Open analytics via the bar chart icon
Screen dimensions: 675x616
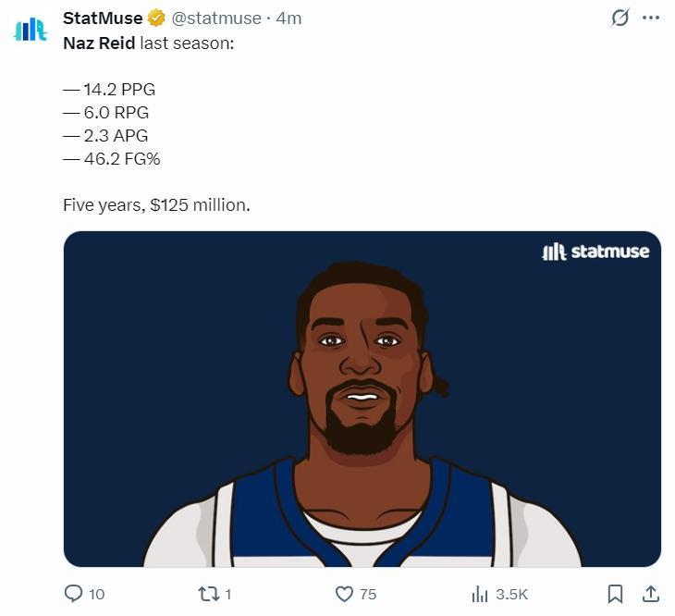click(x=480, y=593)
